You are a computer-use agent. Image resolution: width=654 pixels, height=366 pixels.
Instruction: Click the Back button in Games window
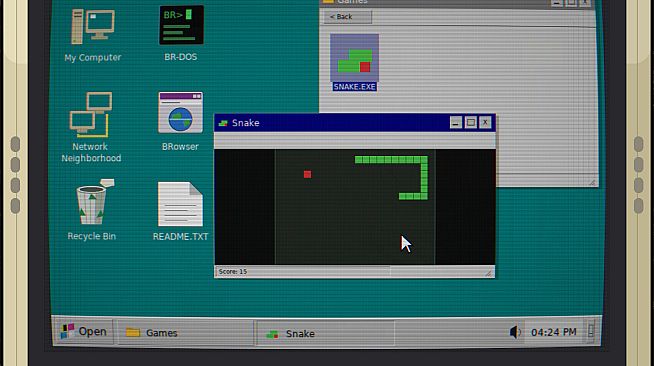347,17
